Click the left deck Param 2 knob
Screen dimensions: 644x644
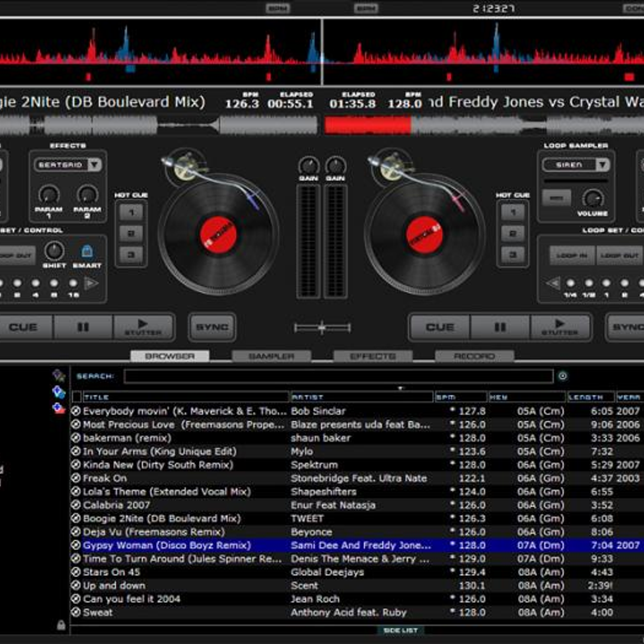coord(87,195)
